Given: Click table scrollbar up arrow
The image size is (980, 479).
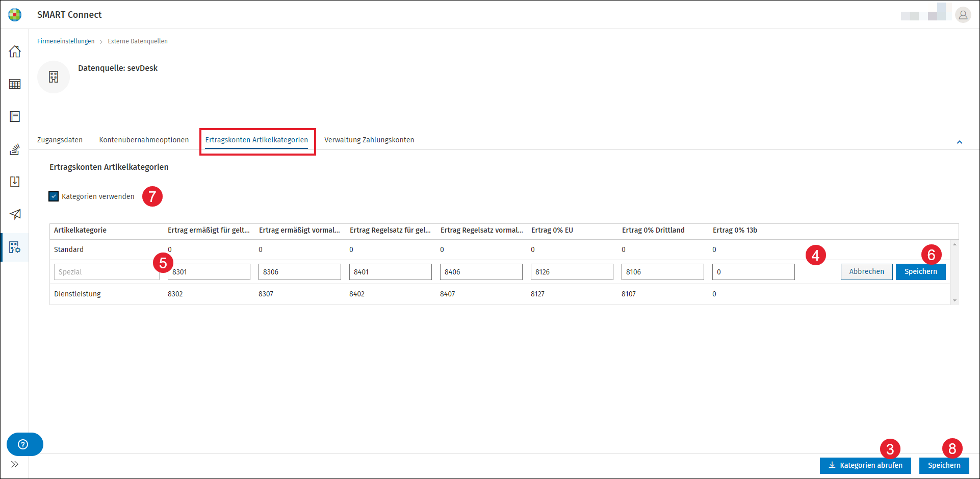Looking at the screenshot, I should click(955, 245).
